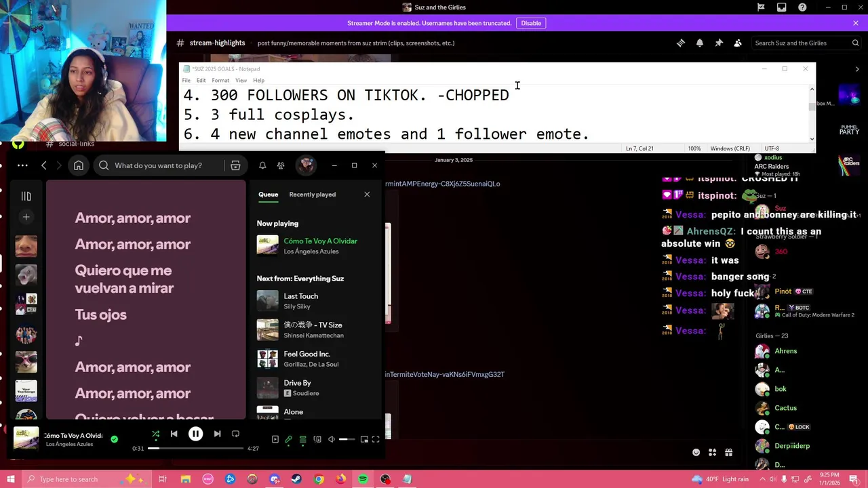Image resolution: width=868 pixels, height=488 pixels.
Task: Toggle Discord member list icon
Action: click(x=738, y=43)
